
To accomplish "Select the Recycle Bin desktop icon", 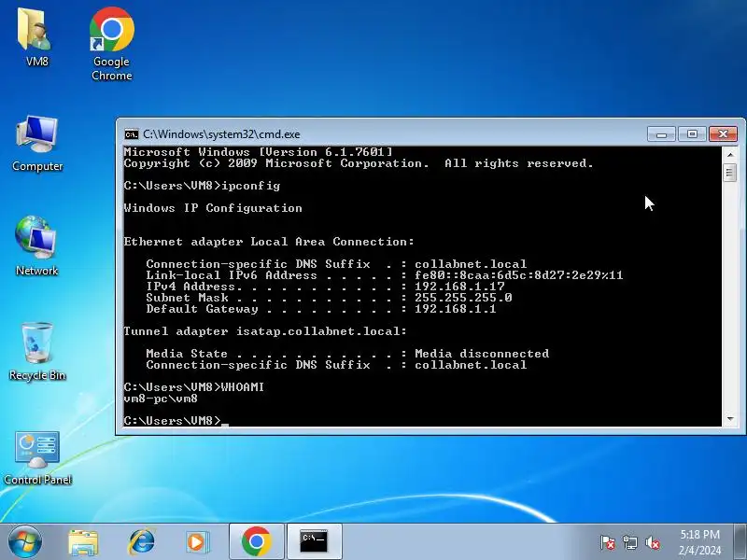I will tap(37, 352).
